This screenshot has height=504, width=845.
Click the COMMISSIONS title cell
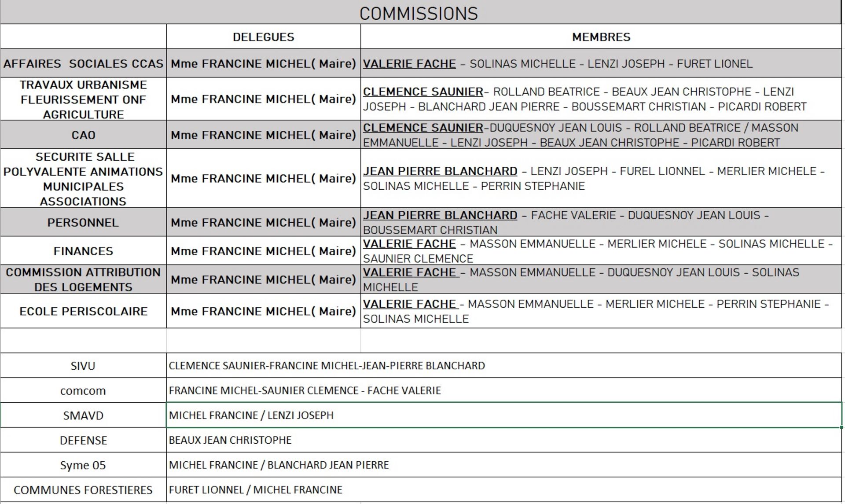420,12
